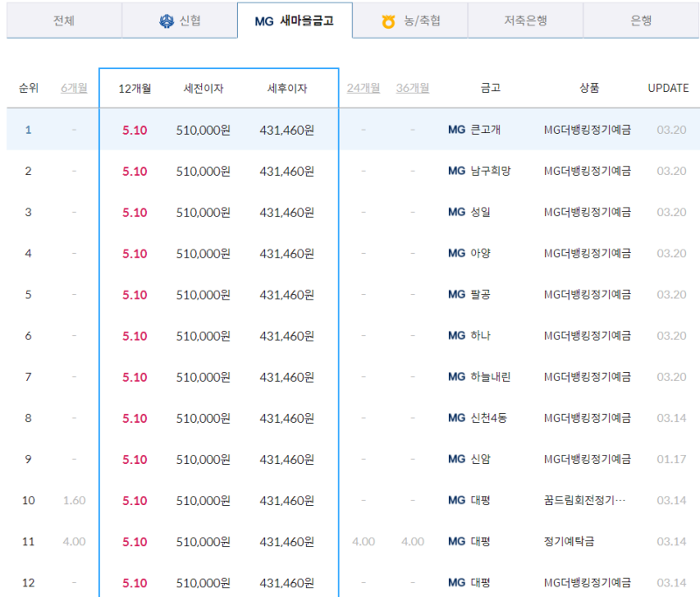Click the MG logo beside 남구희망
This screenshot has height=597, width=700.
coord(457,171)
